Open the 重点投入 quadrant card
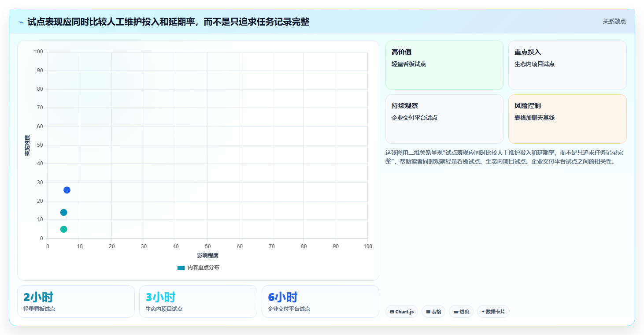This screenshot has height=335, width=644. (x=567, y=65)
